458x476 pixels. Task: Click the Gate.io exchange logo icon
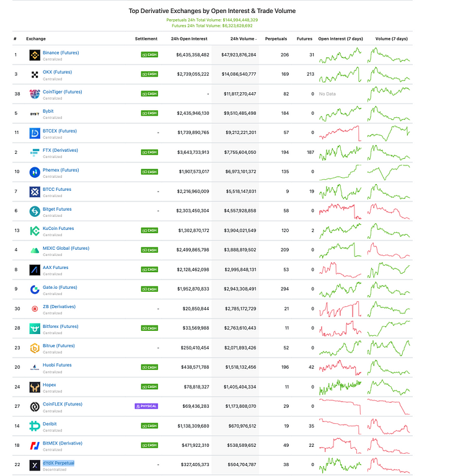(35, 289)
